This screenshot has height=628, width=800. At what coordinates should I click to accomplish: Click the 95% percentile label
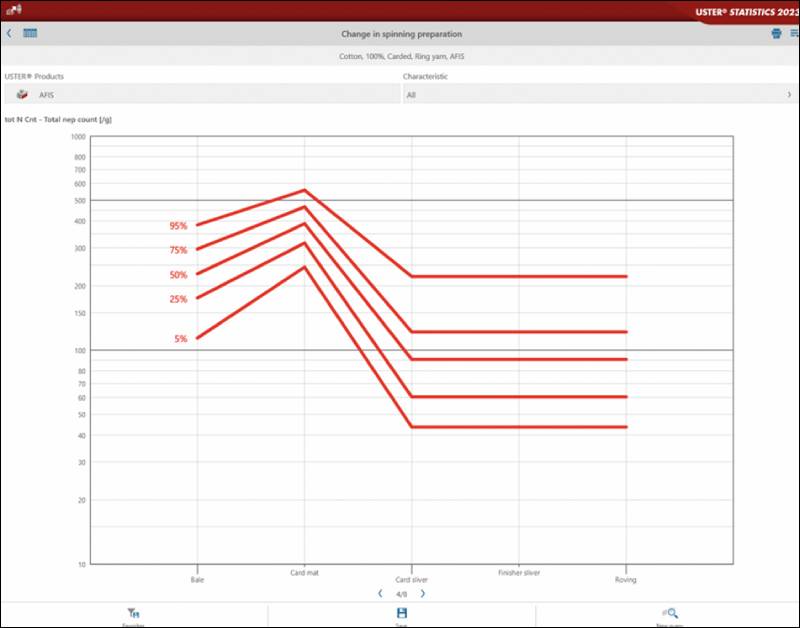[178, 226]
